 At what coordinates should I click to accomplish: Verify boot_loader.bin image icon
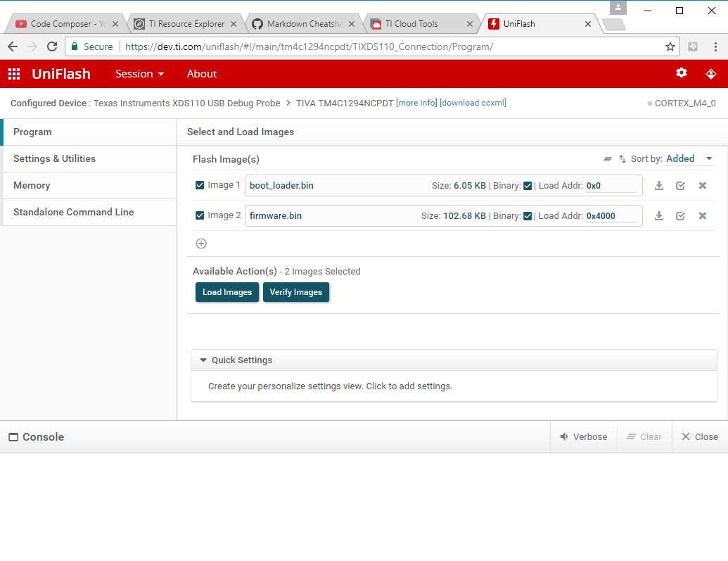pos(680,185)
